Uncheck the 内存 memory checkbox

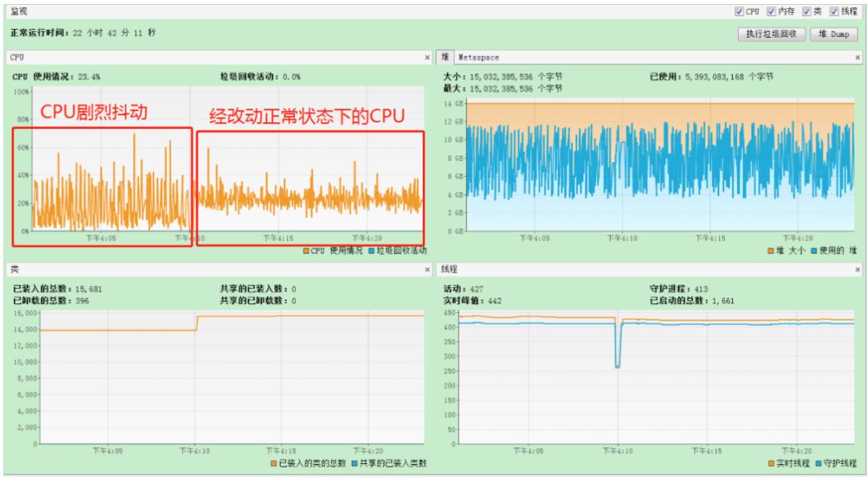tap(771, 11)
